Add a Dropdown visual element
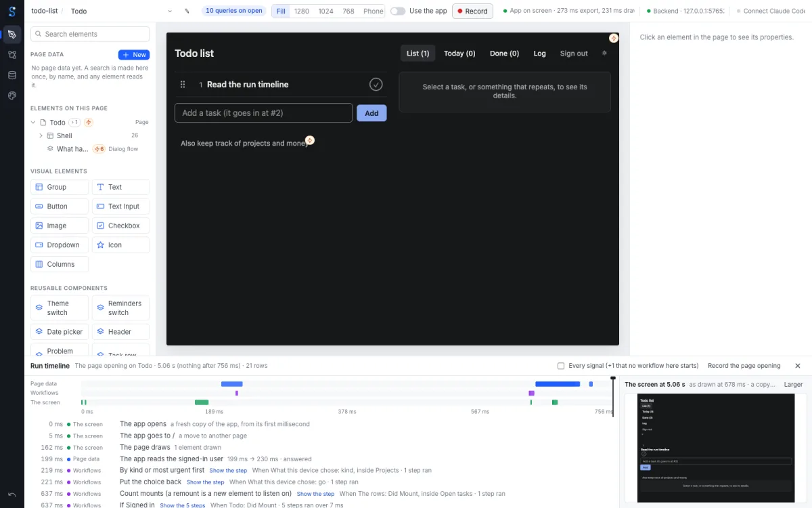812x508 pixels. click(60, 245)
